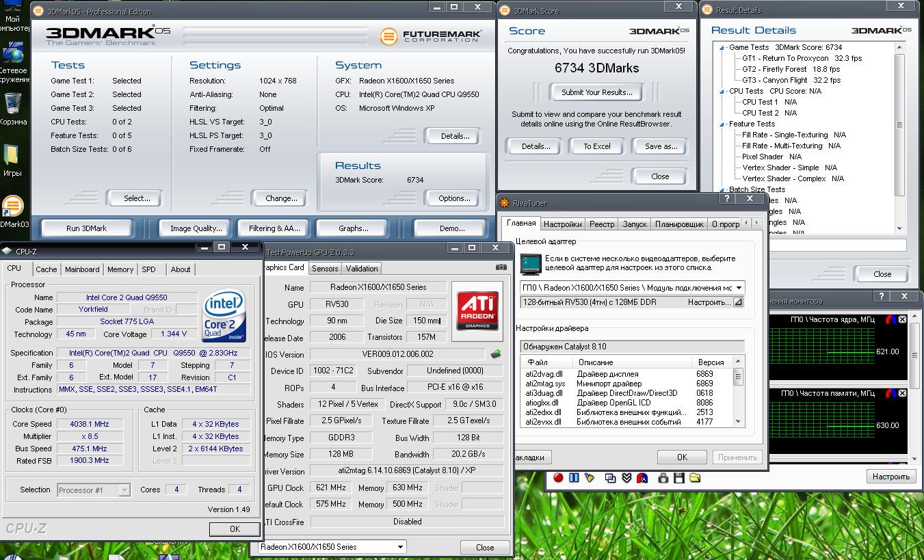Click the pause icon in hardware monitor toolbar
The width and height of the screenshot is (924, 560).
tap(574, 477)
